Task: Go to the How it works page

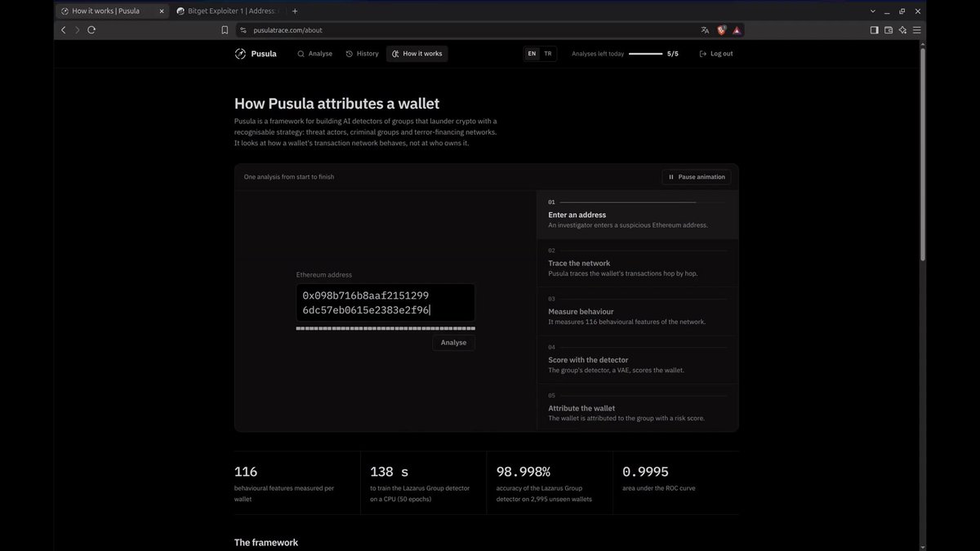Action: click(416, 54)
